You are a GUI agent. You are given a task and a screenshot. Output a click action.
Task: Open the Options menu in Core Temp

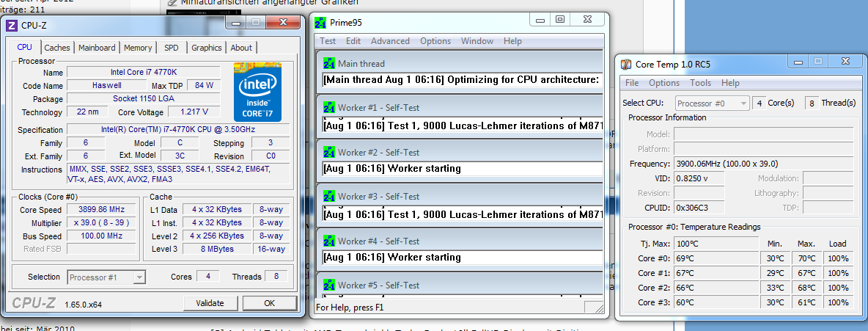(664, 83)
